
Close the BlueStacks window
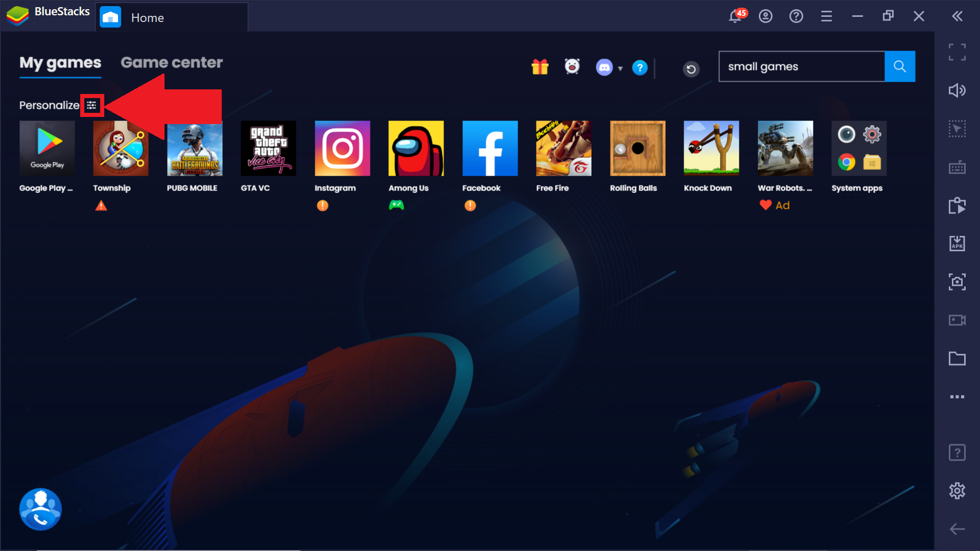pos(919,16)
